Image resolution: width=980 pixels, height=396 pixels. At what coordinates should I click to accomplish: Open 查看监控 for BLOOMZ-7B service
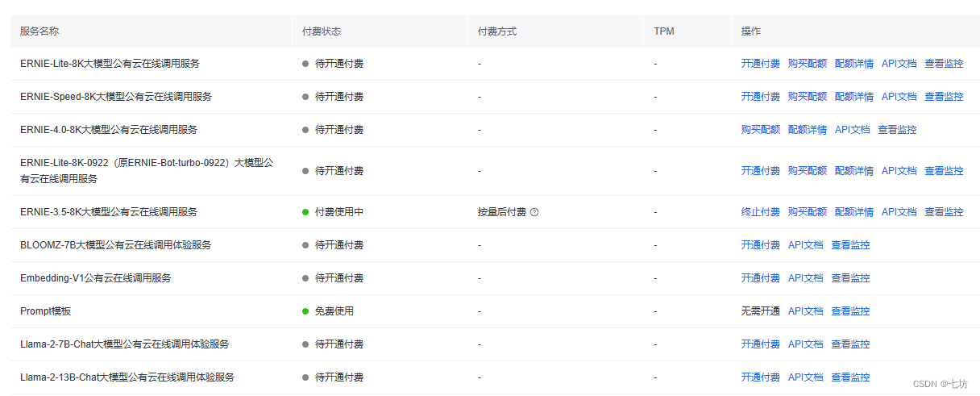pos(850,245)
